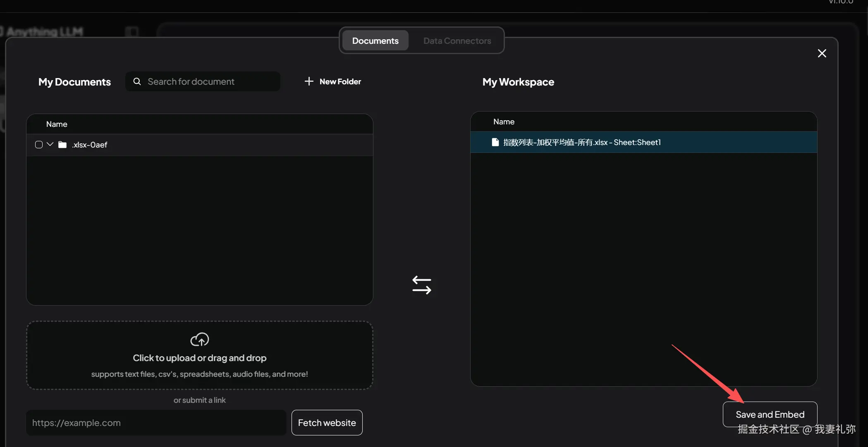This screenshot has width=868, height=447.
Task: Click the .xlsx-0aef folder icon
Action: point(62,145)
